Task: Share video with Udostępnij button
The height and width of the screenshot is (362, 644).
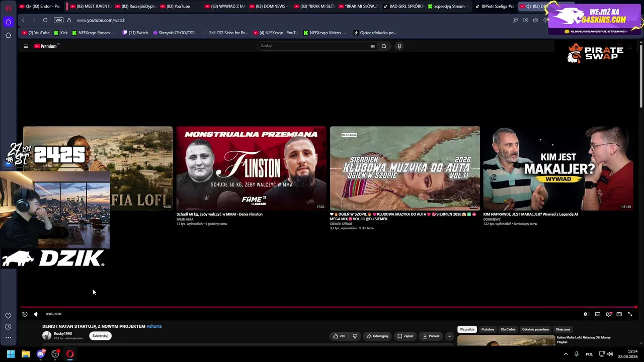Action: click(377, 336)
